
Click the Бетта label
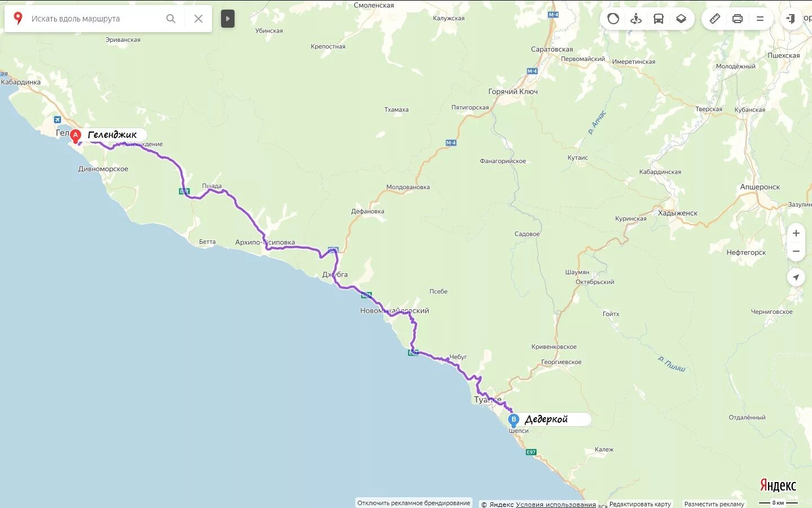[x=207, y=242]
